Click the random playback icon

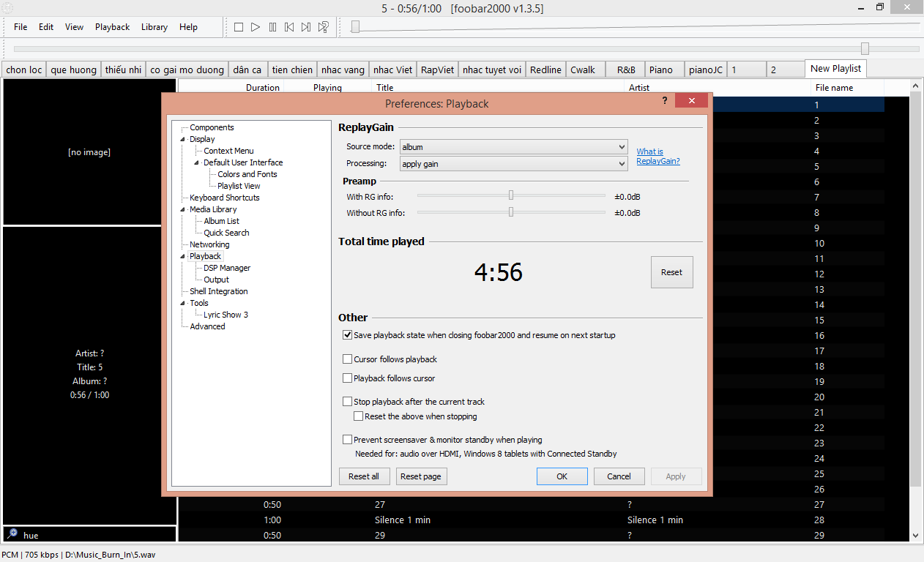pyautogui.click(x=323, y=27)
